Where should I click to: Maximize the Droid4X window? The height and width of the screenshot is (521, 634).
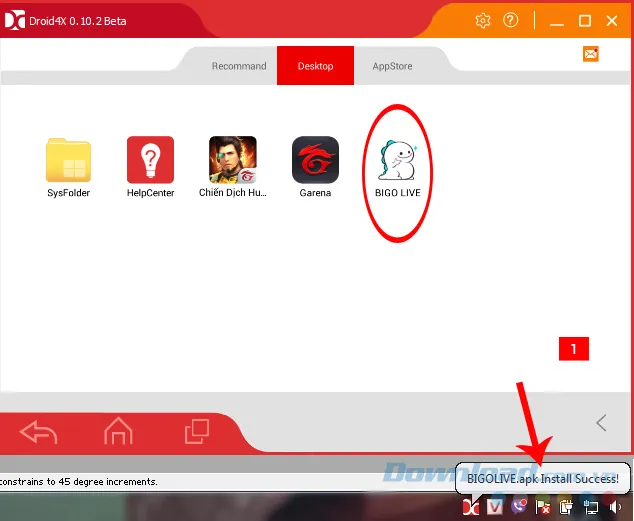pyautogui.click(x=585, y=20)
